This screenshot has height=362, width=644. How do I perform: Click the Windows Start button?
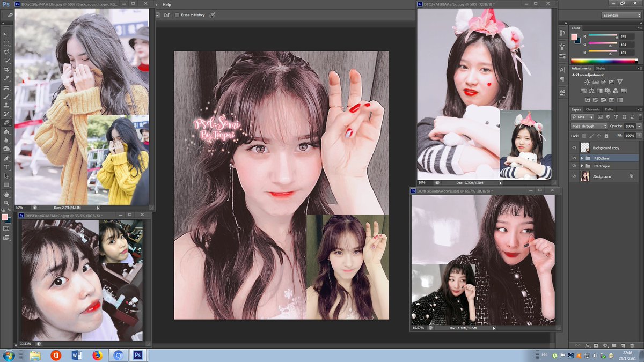pyautogui.click(x=9, y=355)
